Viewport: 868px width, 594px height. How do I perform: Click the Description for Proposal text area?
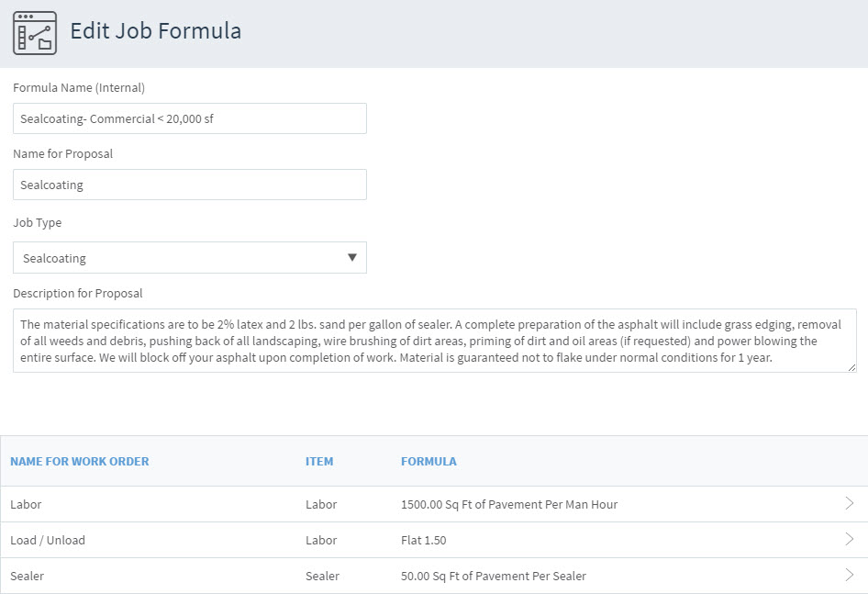(x=435, y=341)
